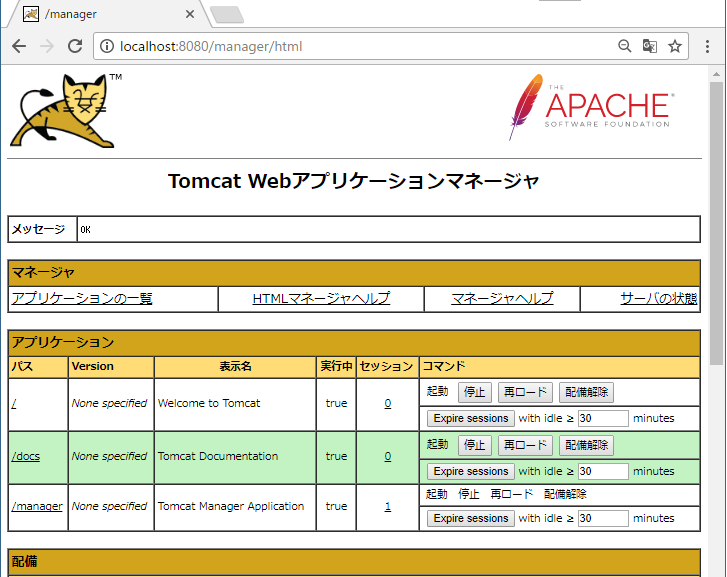Click the OK message text
Viewport: 727px width, 577px height.
[x=85, y=230]
